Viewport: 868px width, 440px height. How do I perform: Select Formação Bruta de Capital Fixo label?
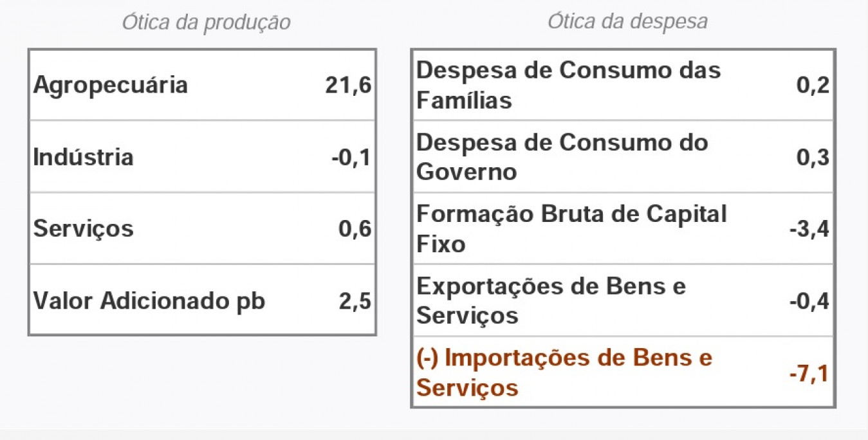pos(571,228)
